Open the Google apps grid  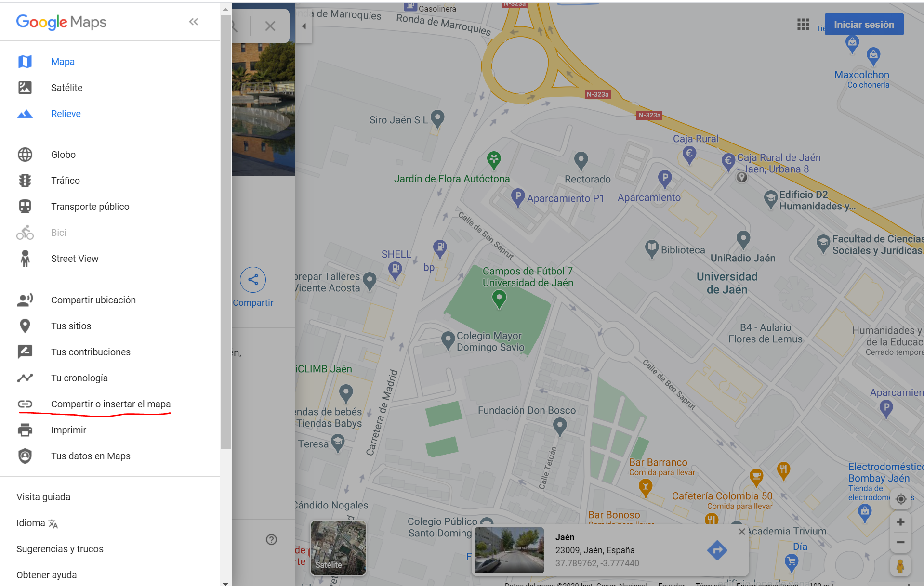[803, 25]
